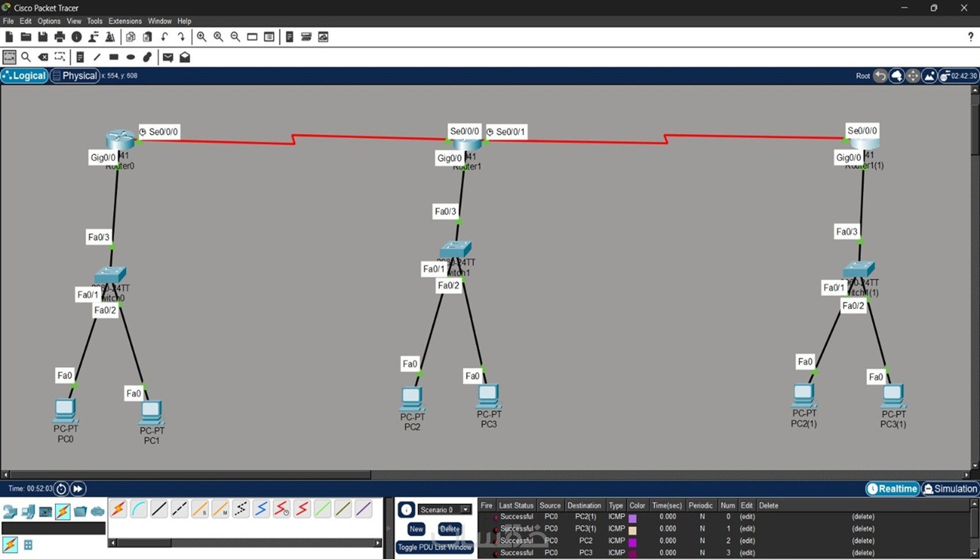Viewport: 980px width, 559px height.
Task: Click Power Cycle Devices button
Action: [61, 489]
